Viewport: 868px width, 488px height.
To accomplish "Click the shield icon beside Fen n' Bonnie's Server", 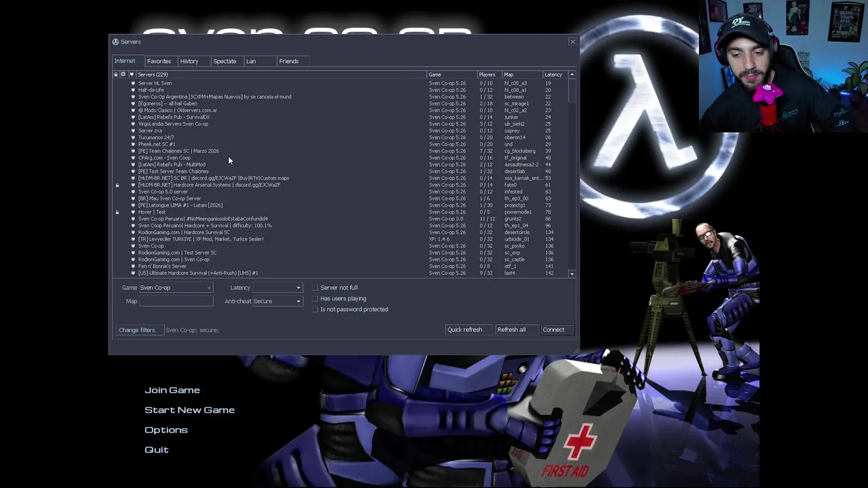I will (x=133, y=266).
